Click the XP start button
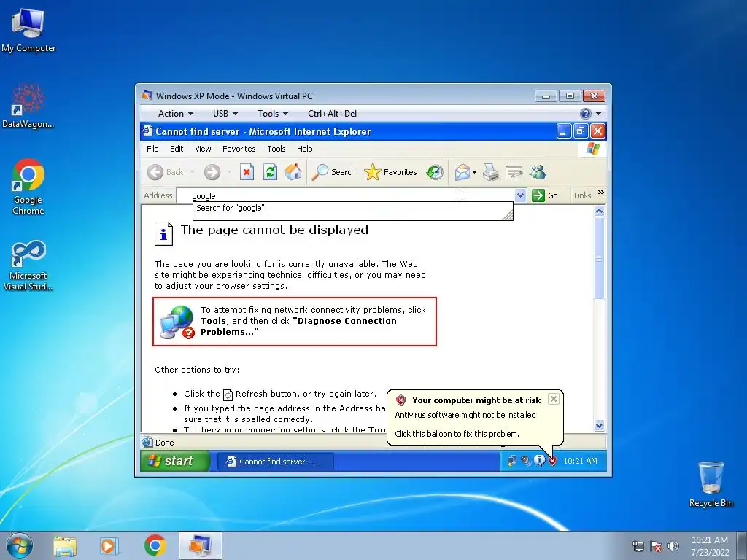Image resolution: width=747 pixels, height=560 pixels. (175, 461)
